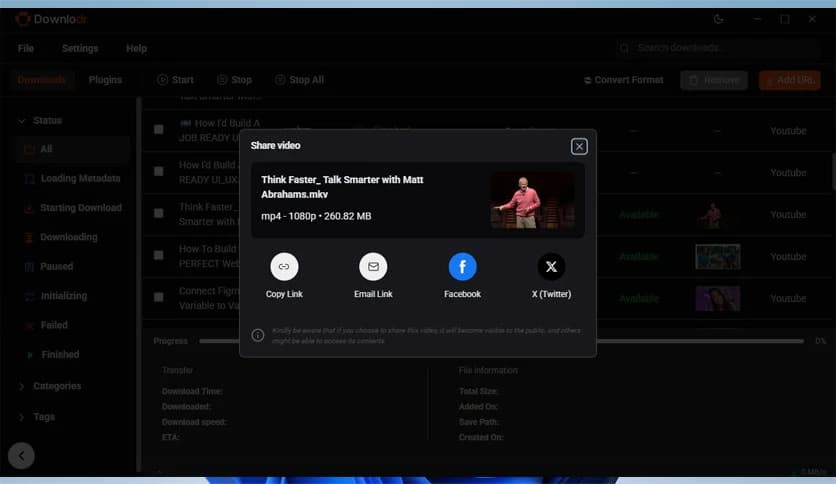Viewport: 836px width, 484px height.
Task: Click 'mp4 - 1080p • 260.82 MB' text
Action: click(x=316, y=216)
